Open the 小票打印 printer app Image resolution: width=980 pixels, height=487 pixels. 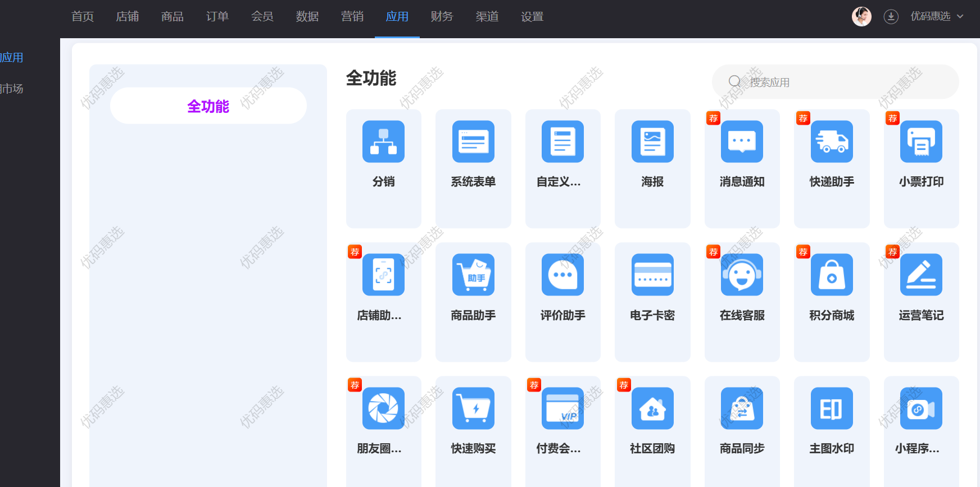[921, 142]
